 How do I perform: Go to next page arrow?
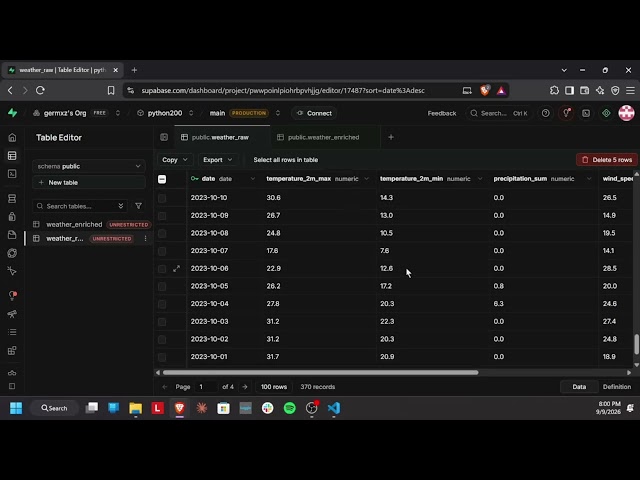click(x=244, y=387)
